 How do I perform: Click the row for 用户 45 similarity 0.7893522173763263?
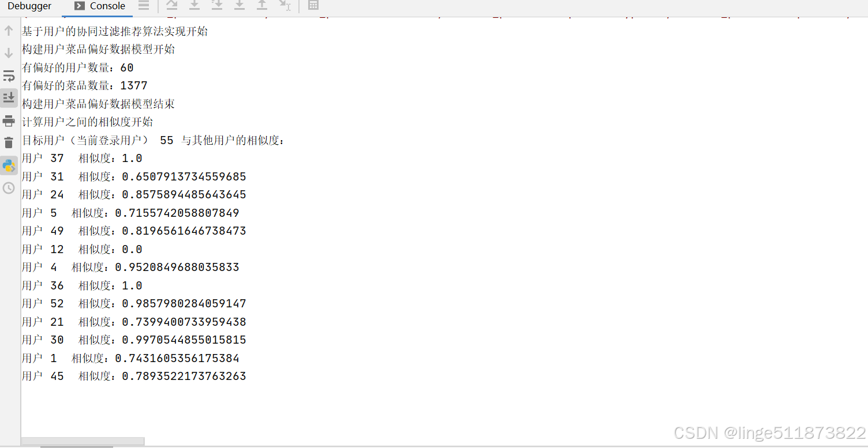click(x=134, y=376)
